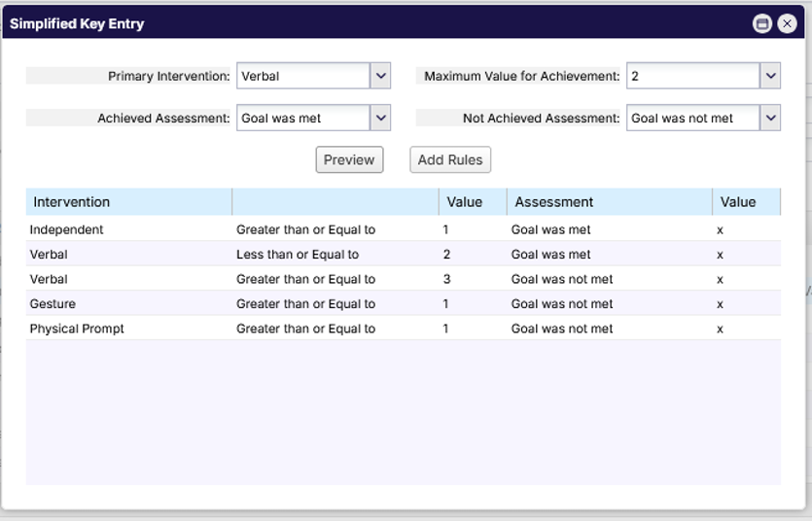Remove the Verbal 'Greater than' value 3 rule x
Viewport: 812px width, 521px height.
[x=720, y=280]
